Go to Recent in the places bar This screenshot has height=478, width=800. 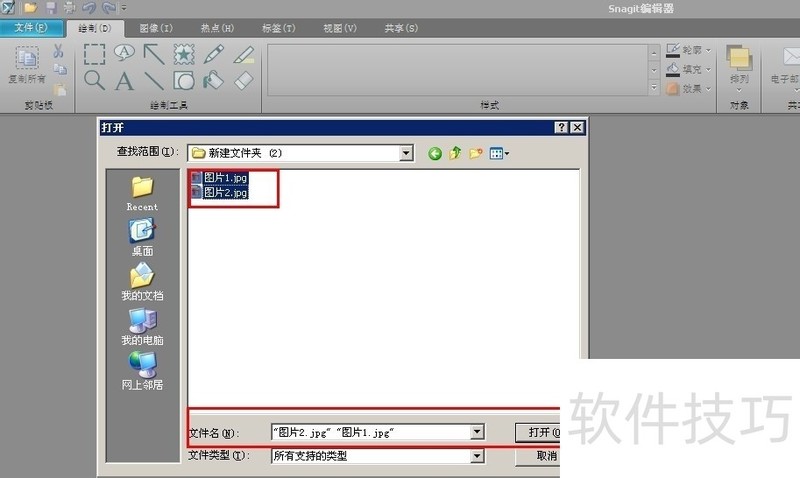point(142,194)
